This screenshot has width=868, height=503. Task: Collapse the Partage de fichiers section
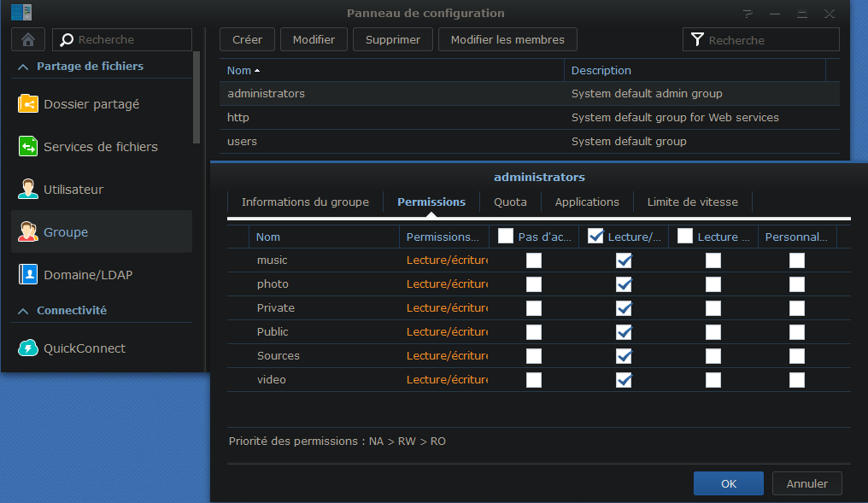pyautogui.click(x=23, y=67)
